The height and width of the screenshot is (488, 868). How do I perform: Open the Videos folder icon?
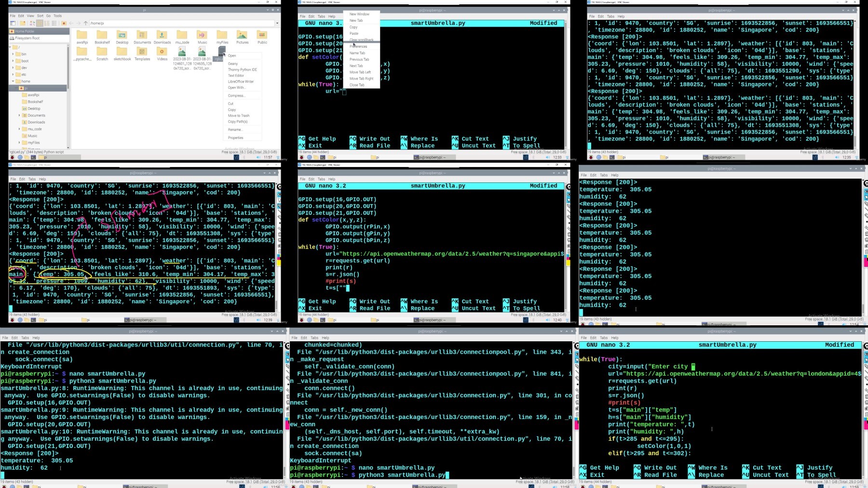tap(162, 52)
